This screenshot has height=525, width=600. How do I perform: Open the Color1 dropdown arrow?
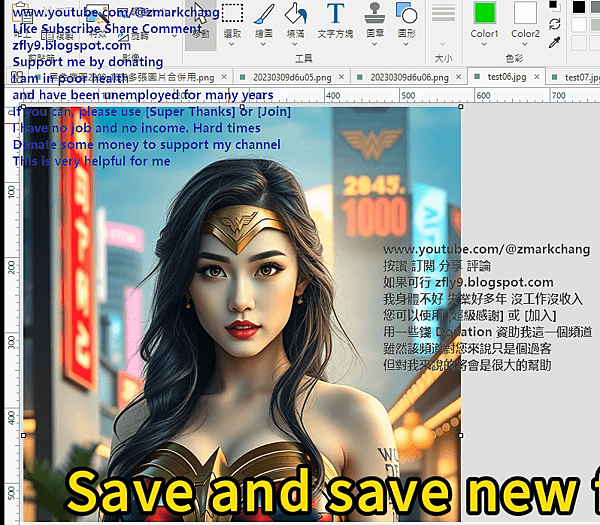pos(484,44)
